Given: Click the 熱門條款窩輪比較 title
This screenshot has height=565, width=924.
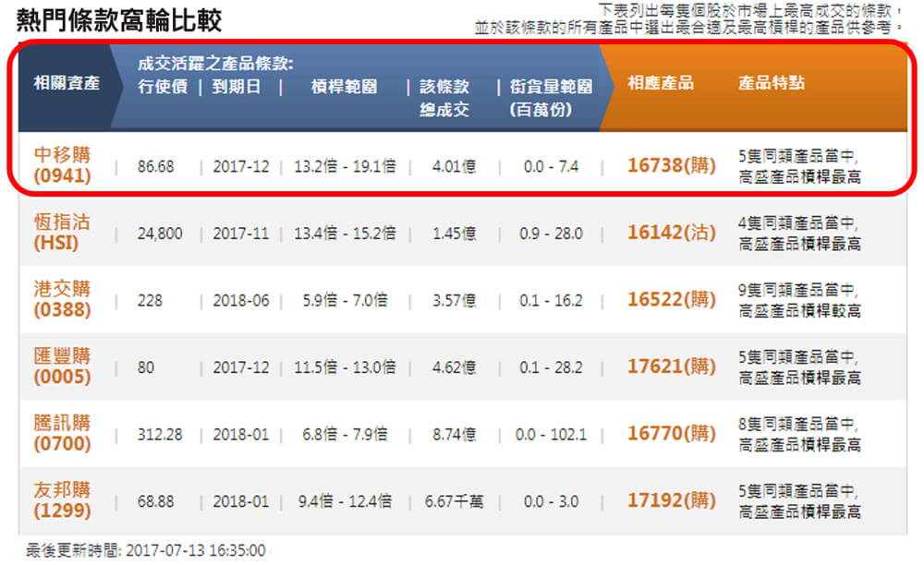Looking at the screenshot, I should [119, 20].
